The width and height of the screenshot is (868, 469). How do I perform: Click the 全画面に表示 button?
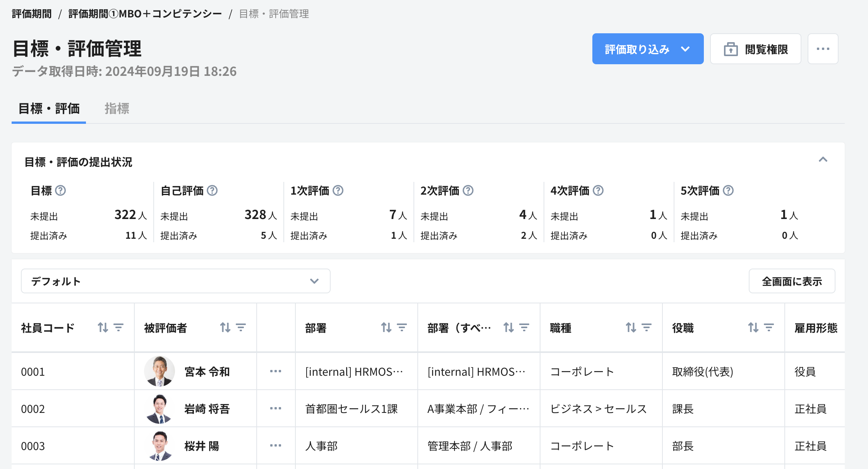tap(792, 281)
